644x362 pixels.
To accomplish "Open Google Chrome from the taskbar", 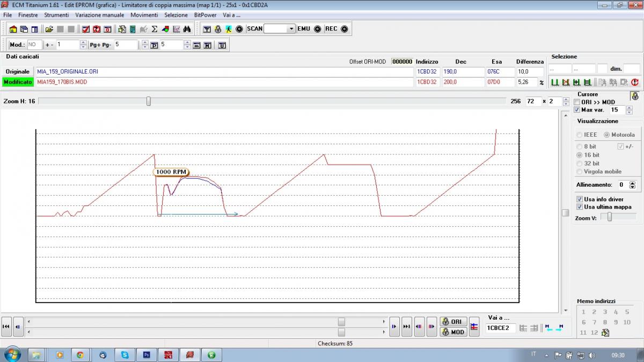I will coord(80,354).
